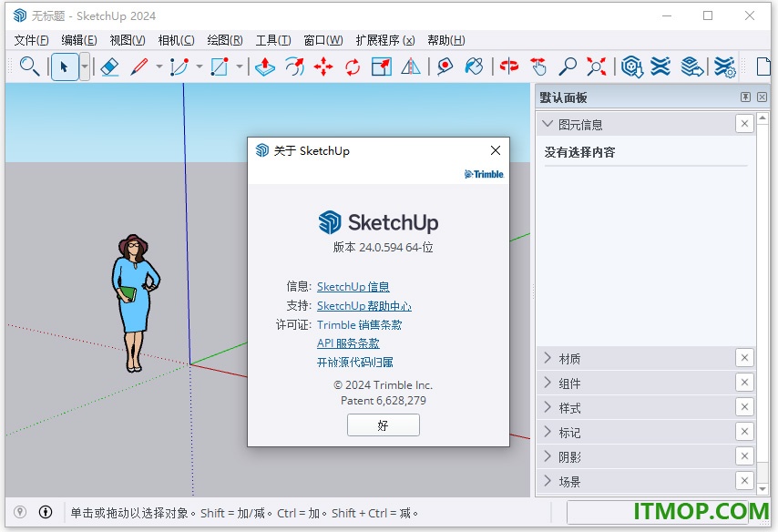Expand the 材质 panel section

tap(548, 358)
